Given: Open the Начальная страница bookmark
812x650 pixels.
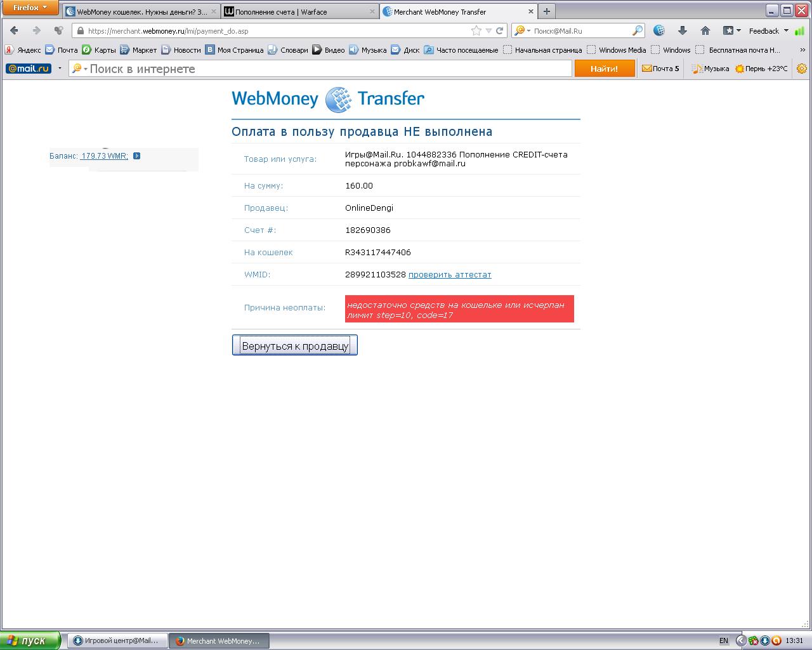Looking at the screenshot, I should pyautogui.click(x=542, y=50).
